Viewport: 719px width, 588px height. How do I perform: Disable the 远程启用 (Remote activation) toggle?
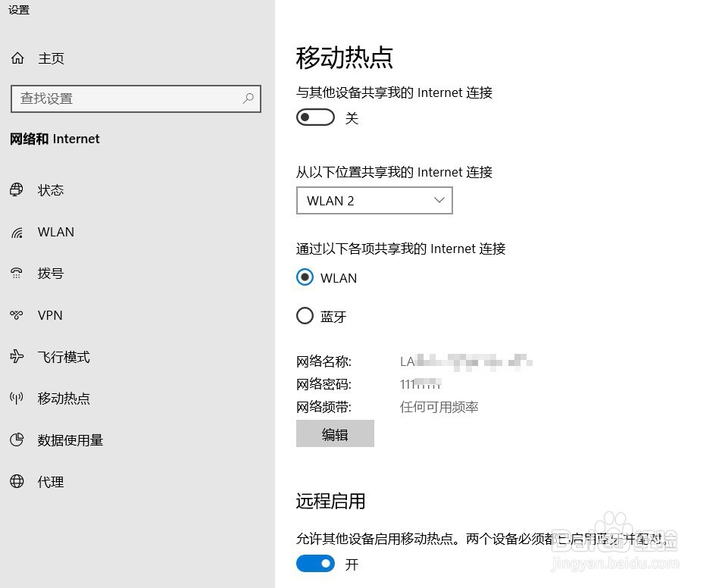315,564
